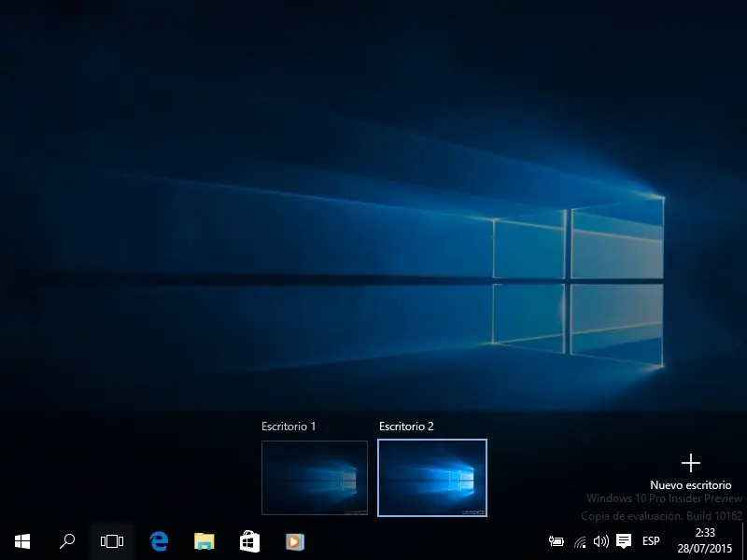Switch input language via ESP indicator

[651, 541]
